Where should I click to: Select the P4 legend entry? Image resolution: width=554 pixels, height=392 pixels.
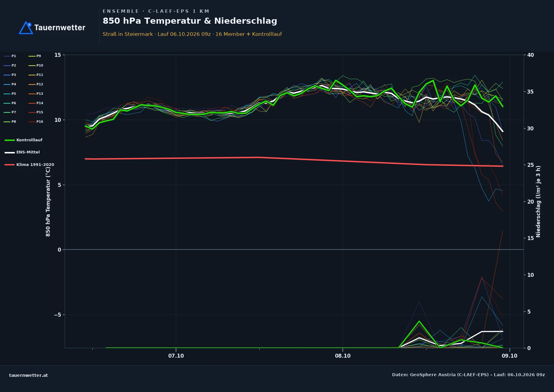10,84
